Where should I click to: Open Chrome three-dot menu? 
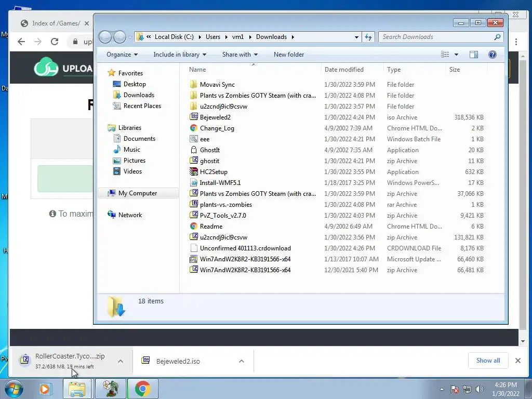tap(516, 42)
